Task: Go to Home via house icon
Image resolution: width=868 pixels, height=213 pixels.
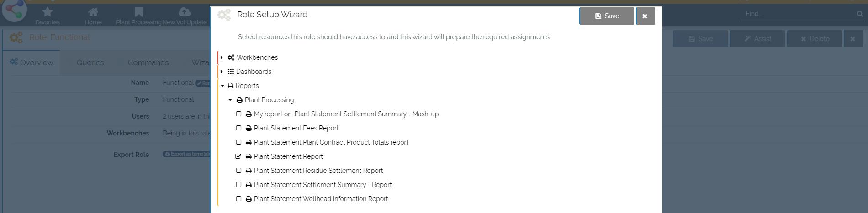Action: point(93,12)
